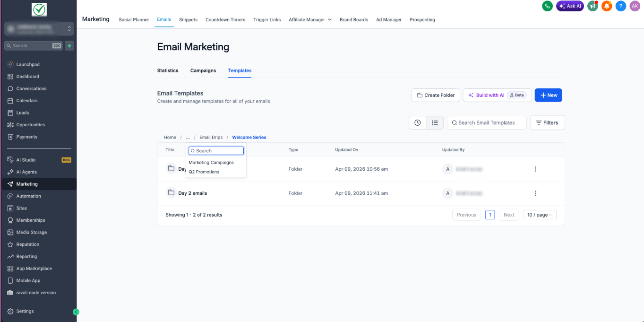This screenshot has width=644, height=322.
Task: Switch to Prospecting tab
Action: click(422, 20)
